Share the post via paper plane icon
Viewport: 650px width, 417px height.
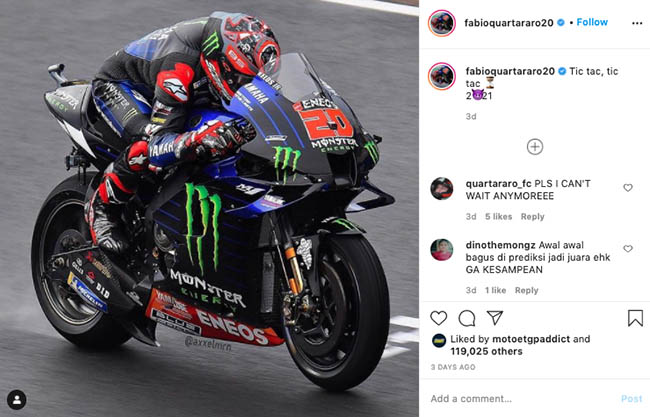(495, 318)
